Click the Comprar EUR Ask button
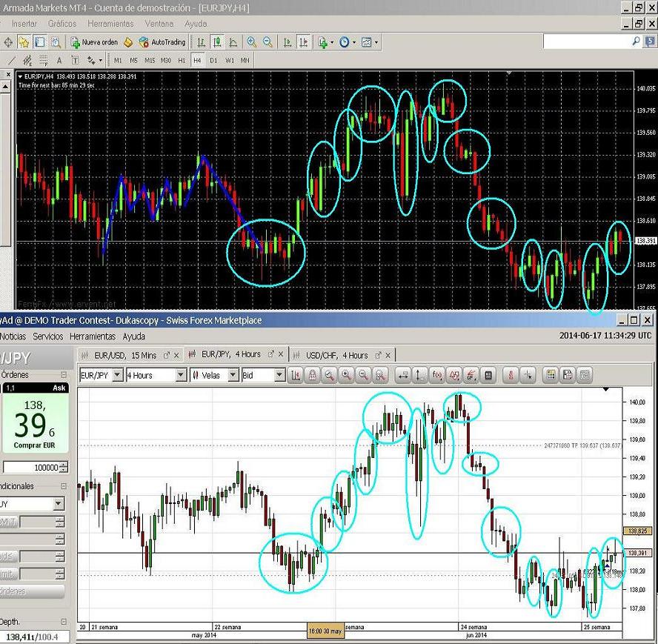The height and width of the screenshot is (644, 658). pos(34,419)
